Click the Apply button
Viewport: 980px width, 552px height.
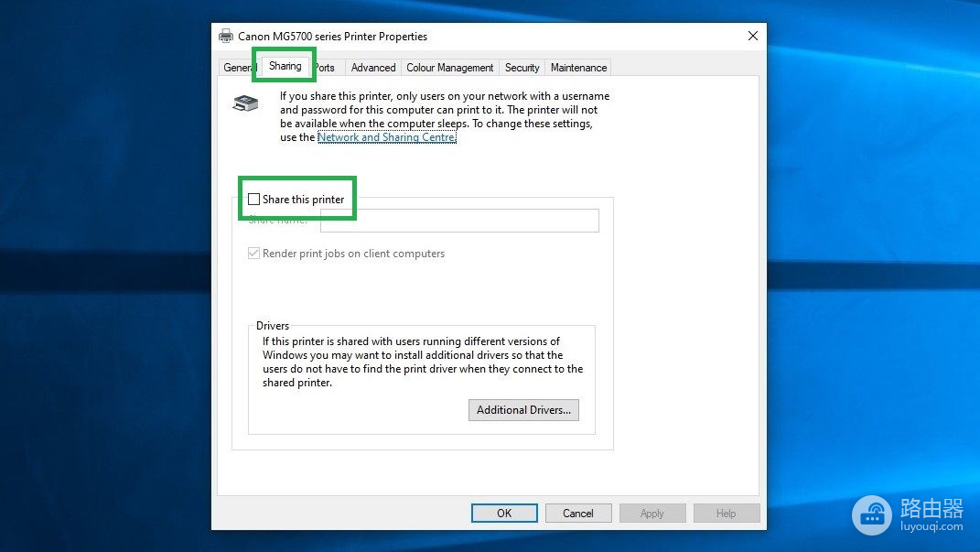[x=652, y=514]
